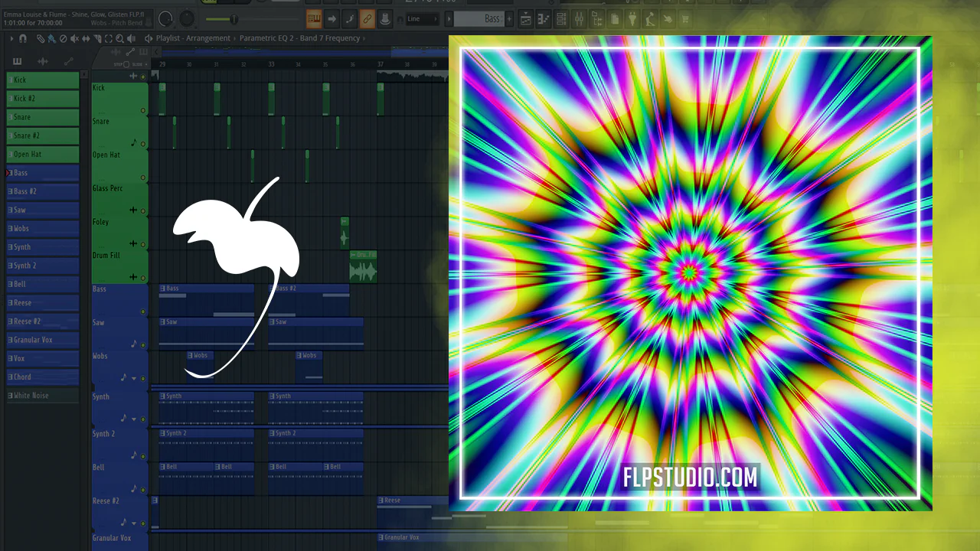Open the Piano roll from main toolbar

[544, 18]
